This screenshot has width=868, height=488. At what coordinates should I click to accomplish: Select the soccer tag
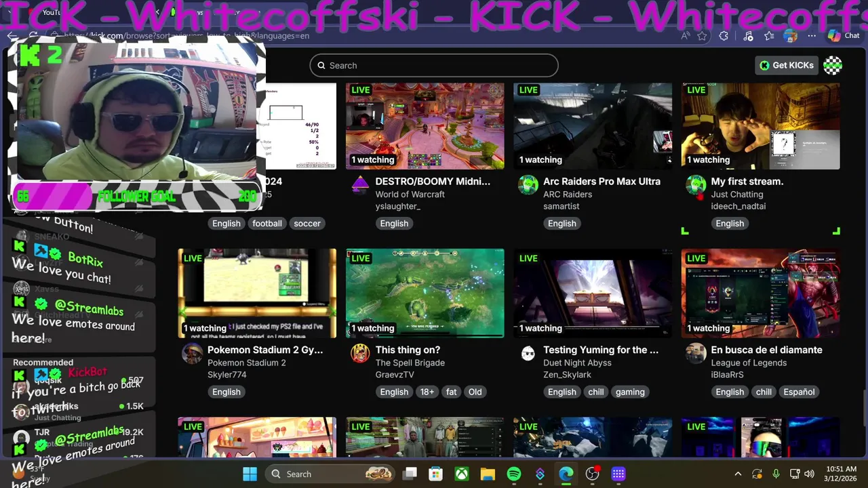coord(307,223)
